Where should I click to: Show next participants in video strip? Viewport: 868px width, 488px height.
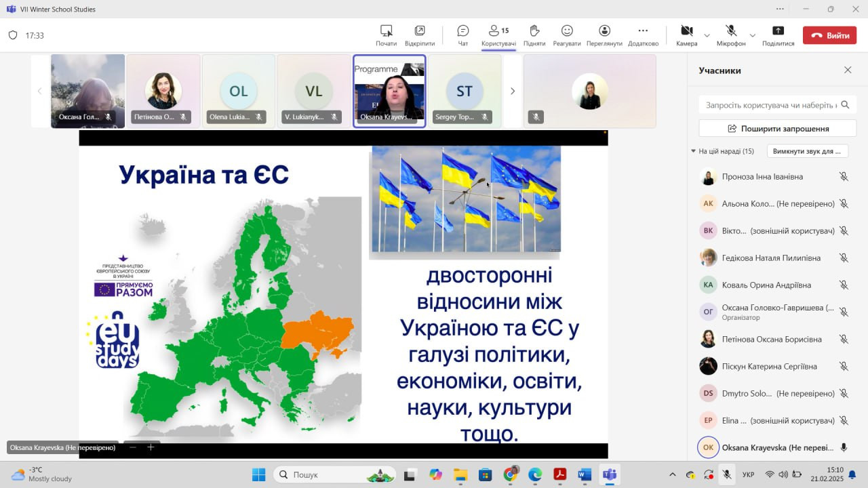point(513,91)
